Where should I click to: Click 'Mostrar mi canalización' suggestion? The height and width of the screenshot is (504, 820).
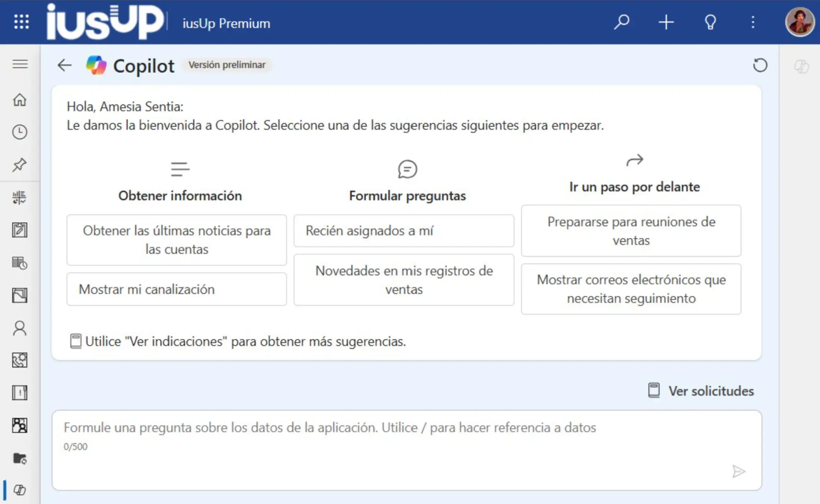[176, 289]
